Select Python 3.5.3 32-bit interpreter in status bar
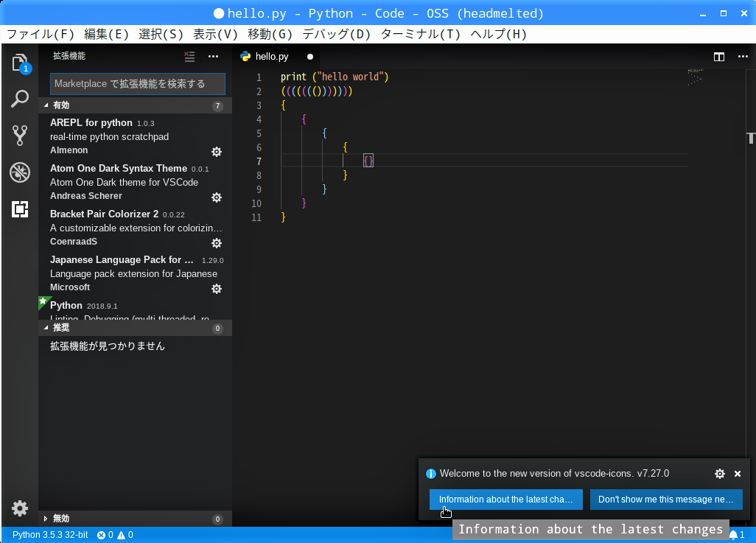The image size is (756, 543). pyautogui.click(x=50, y=535)
